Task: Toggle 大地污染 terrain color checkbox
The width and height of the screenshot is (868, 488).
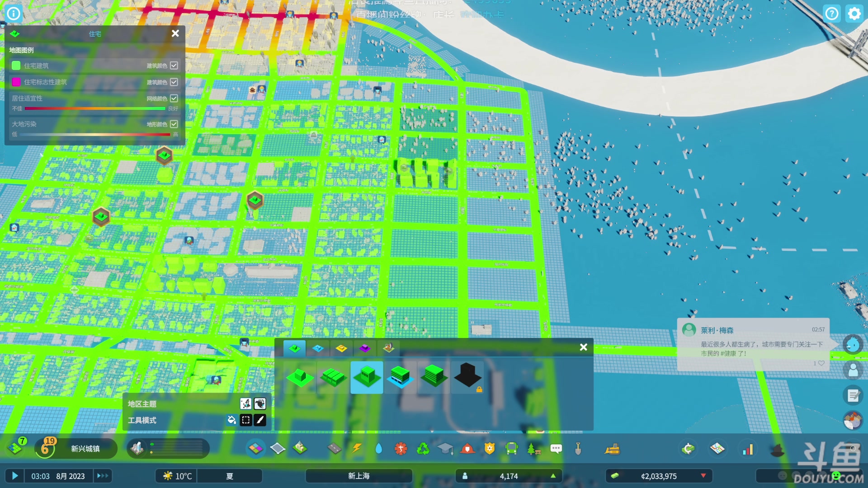Action: pos(174,124)
